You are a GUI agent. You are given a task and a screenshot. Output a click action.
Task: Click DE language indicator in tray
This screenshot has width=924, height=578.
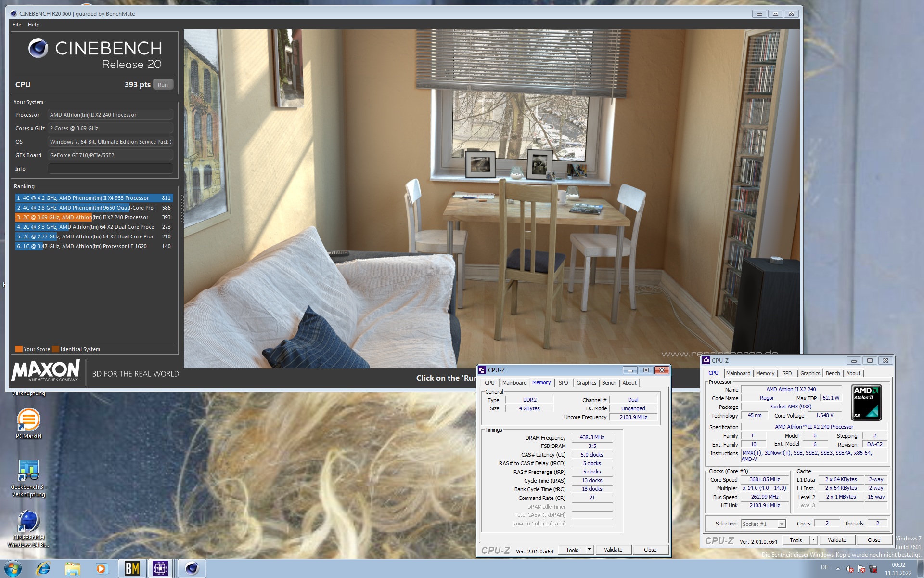[x=824, y=567]
